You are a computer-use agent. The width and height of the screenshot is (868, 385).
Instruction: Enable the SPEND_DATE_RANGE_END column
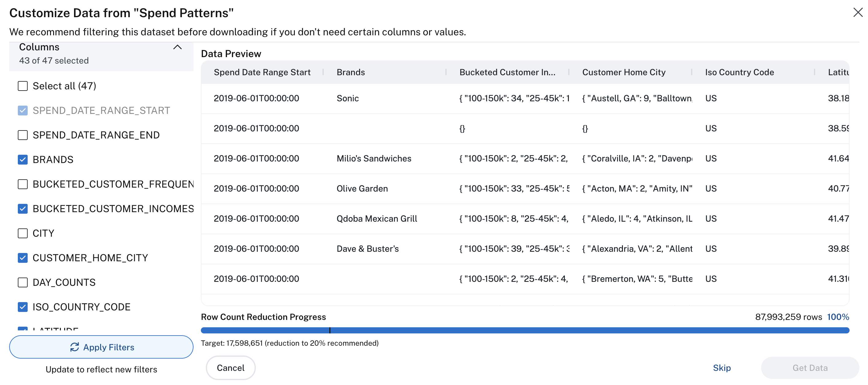23,135
